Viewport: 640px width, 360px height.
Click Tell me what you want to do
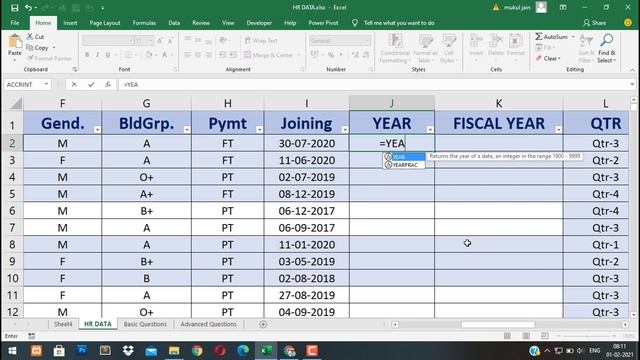[x=399, y=23]
